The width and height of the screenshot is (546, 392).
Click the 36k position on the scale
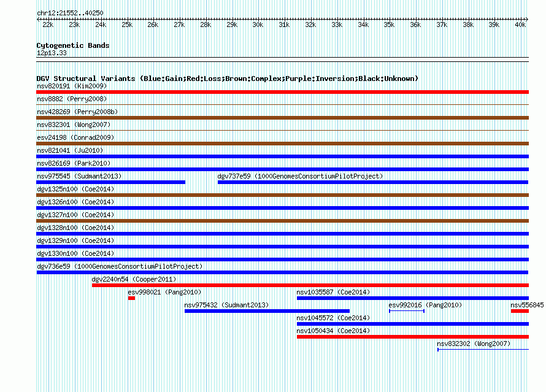(415, 25)
